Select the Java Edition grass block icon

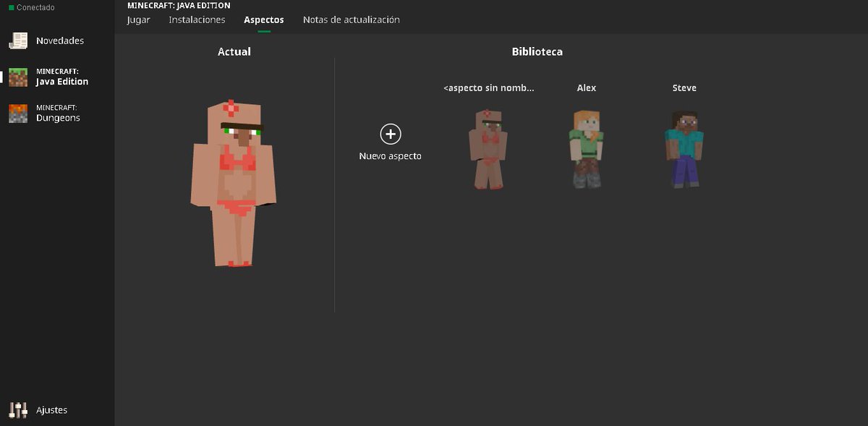coord(17,77)
